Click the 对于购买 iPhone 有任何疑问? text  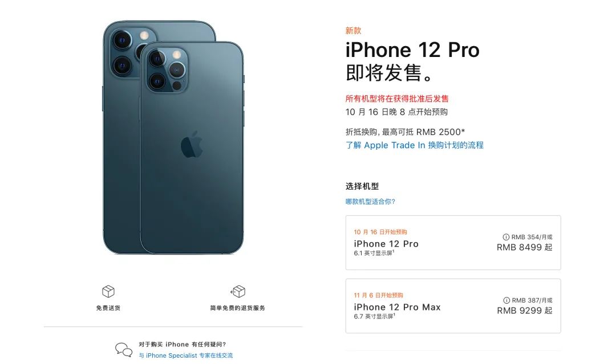pyautogui.click(x=183, y=345)
